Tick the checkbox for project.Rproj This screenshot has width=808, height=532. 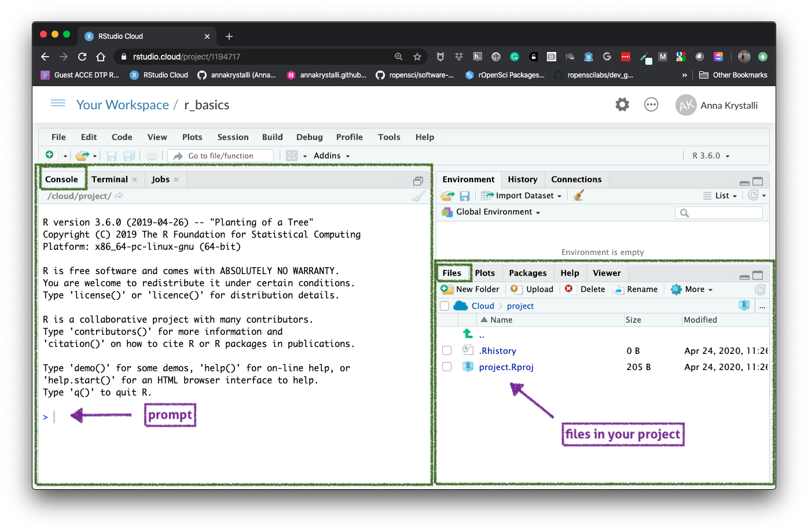click(447, 367)
